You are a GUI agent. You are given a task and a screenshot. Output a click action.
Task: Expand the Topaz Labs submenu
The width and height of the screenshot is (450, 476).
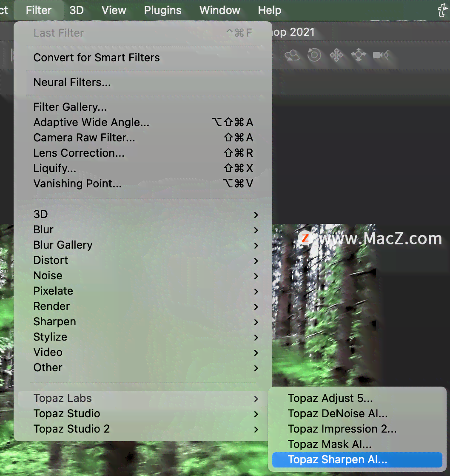[x=142, y=398]
